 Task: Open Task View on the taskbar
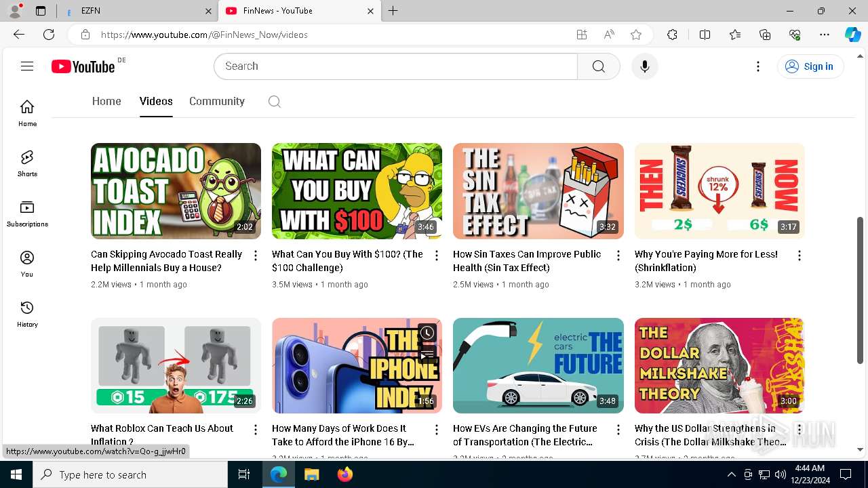[x=244, y=474]
